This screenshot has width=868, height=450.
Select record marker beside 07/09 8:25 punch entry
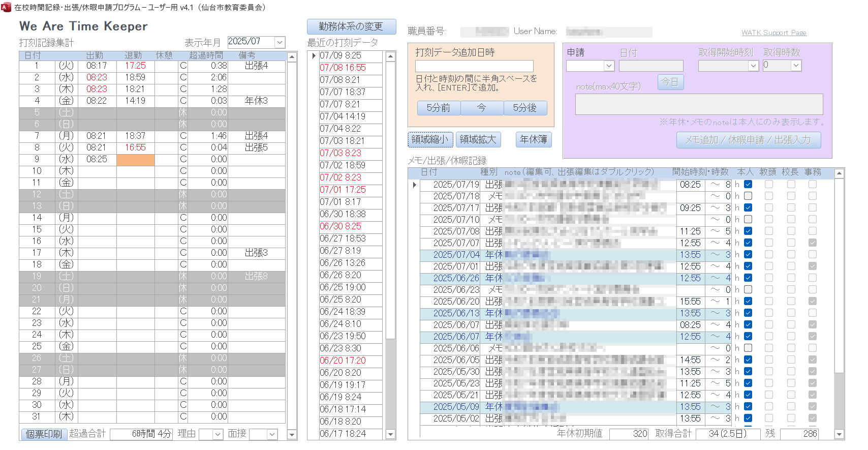pyautogui.click(x=313, y=55)
